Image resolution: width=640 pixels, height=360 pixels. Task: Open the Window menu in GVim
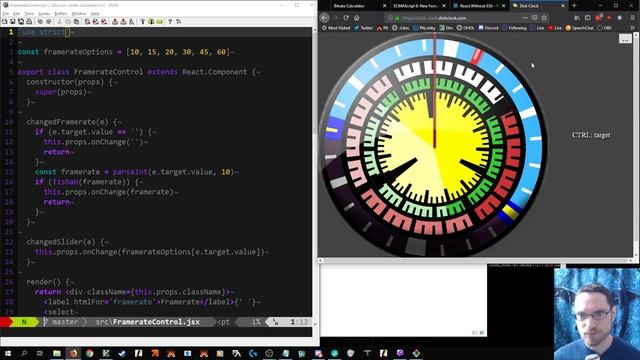(79, 13)
